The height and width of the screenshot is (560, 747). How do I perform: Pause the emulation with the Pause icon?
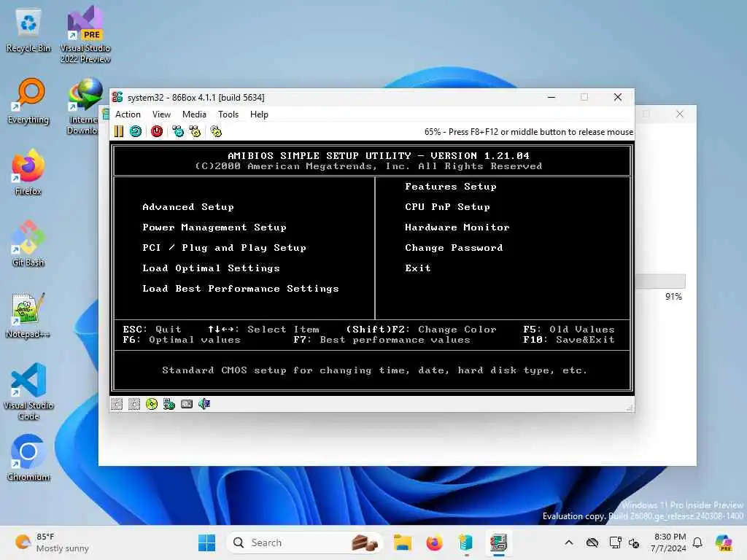(x=119, y=131)
